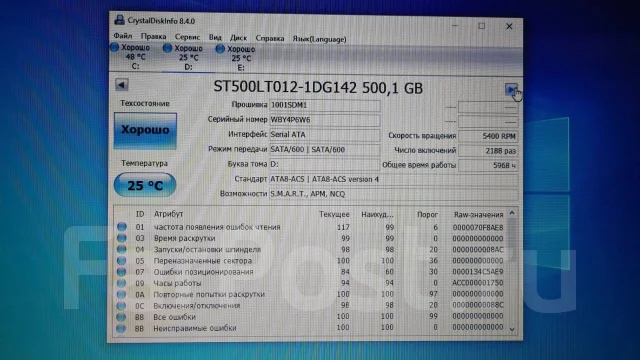Click the Хорошо health status button
640x360 pixels.
[145, 130]
